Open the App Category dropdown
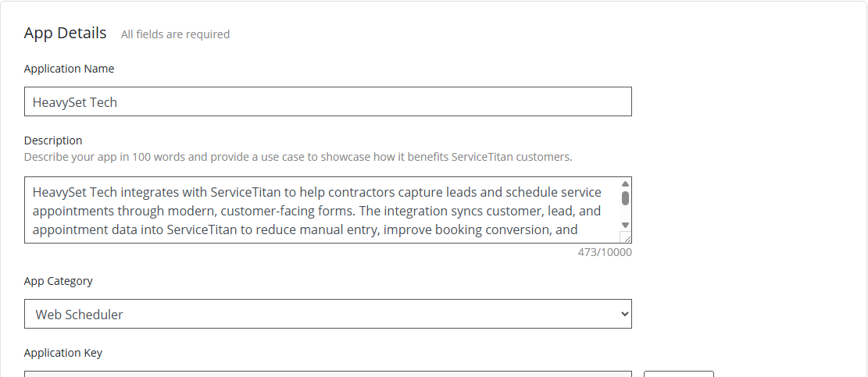Image resolution: width=868 pixels, height=377 pixels. 327,314
